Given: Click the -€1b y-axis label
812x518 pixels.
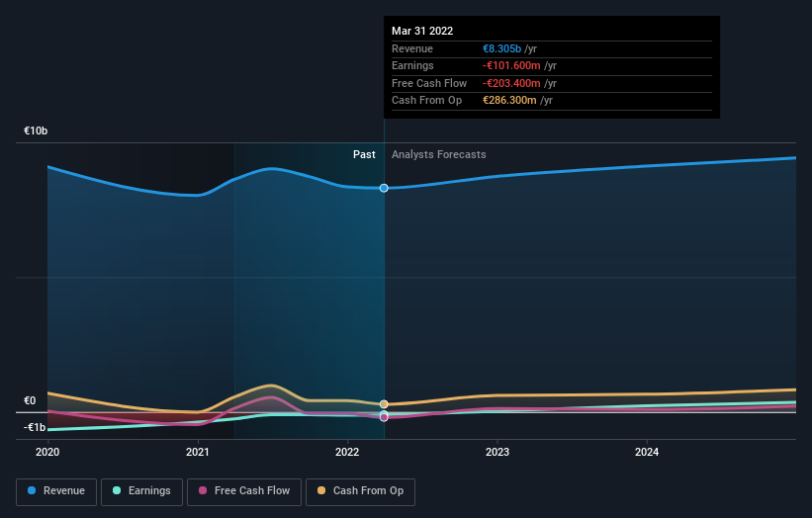Looking at the screenshot, I should coord(35,427).
